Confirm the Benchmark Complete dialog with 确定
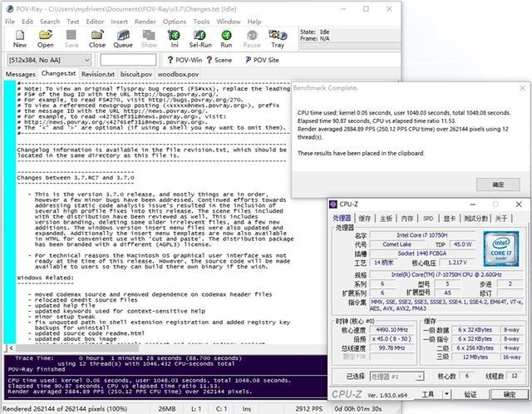The width and height of the screenshot is (532, 414). coord(498,184)
